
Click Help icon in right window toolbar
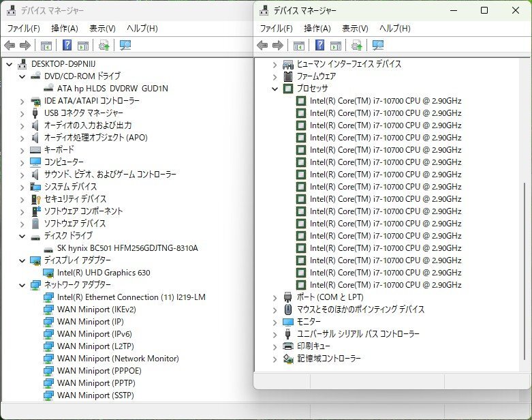(320, 45)
